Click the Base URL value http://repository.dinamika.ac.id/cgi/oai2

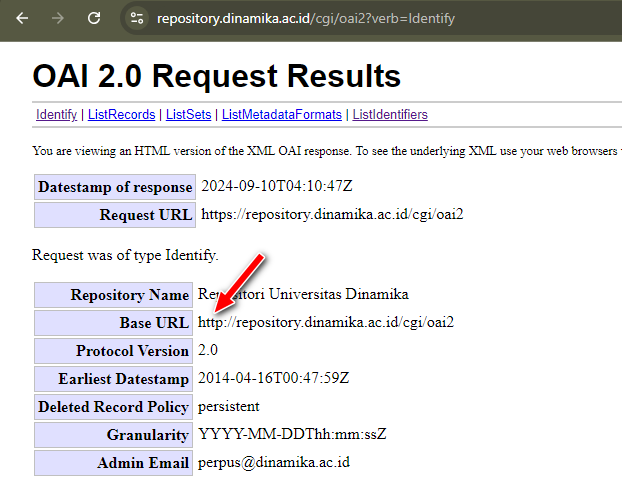click(326, 322)
